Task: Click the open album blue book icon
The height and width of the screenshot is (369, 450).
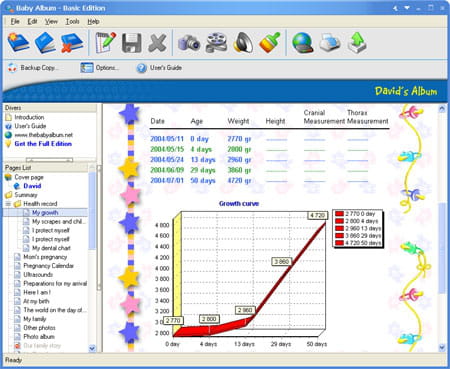Action: [x=45, y=42]
